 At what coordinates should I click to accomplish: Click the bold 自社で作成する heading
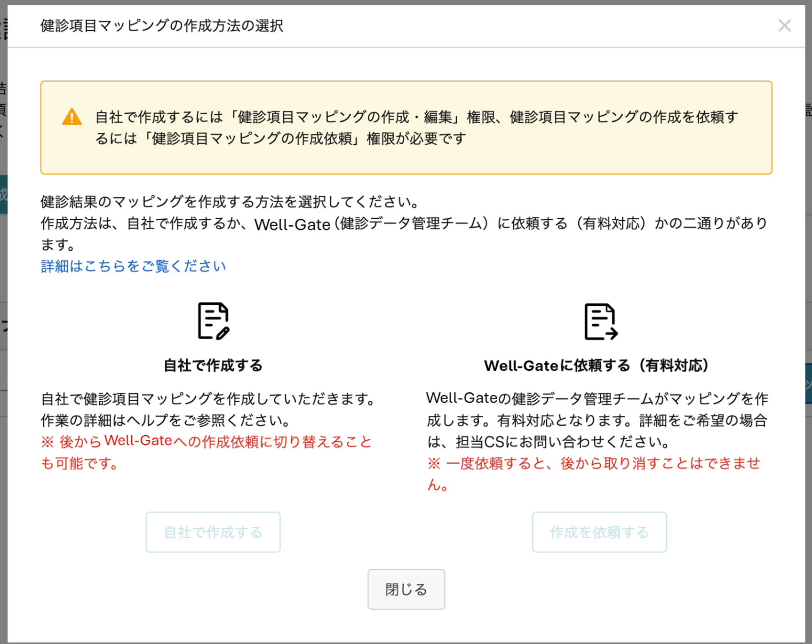pos(213,366)
